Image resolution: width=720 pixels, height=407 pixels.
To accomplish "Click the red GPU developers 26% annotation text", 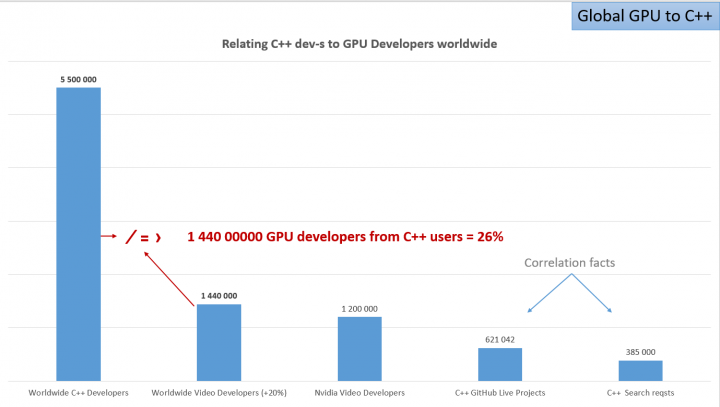I will 345,237.
